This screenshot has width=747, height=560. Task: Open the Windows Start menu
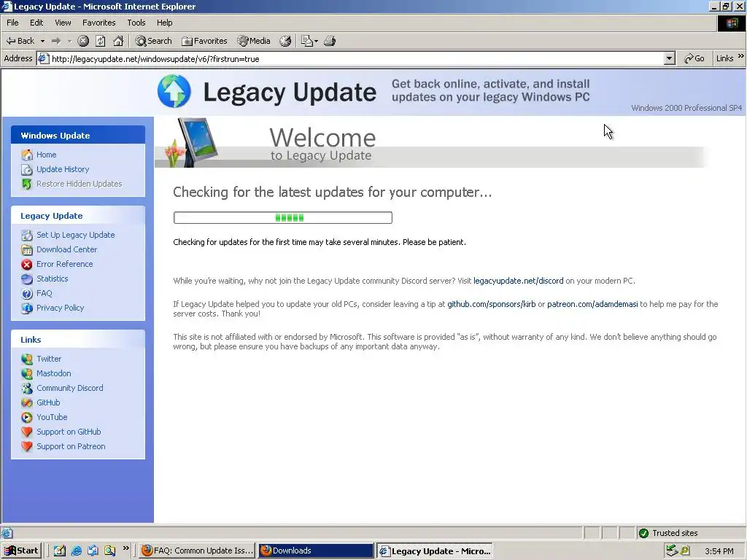click(21, 551)
